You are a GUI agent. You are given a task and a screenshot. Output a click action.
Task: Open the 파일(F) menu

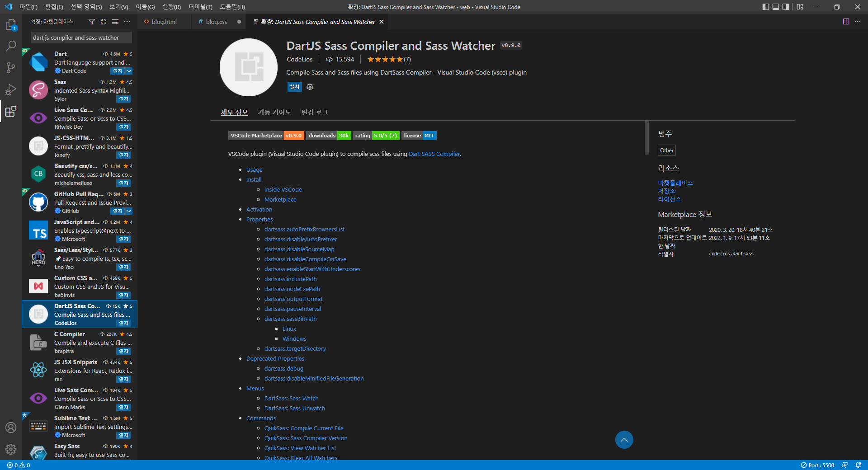click(28, 7)
